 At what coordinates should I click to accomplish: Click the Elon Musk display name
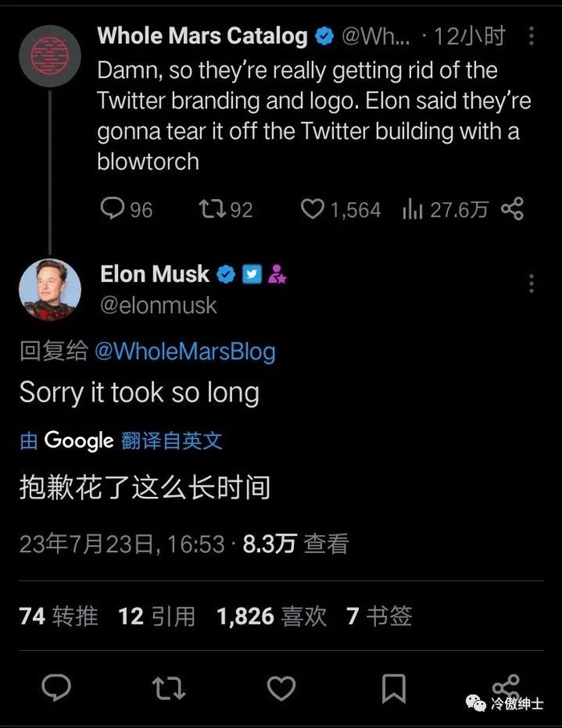click(x=154, y=274)
